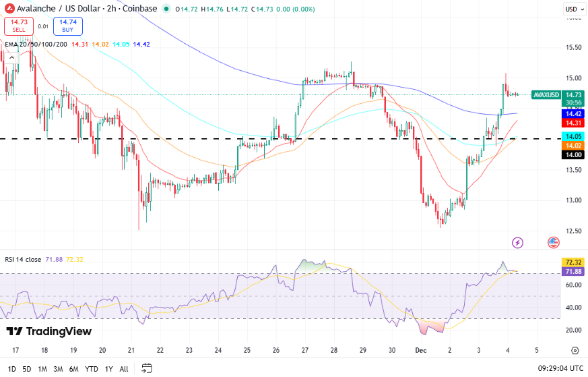Open the USD currency dropdown

click(x=575, y=9)
